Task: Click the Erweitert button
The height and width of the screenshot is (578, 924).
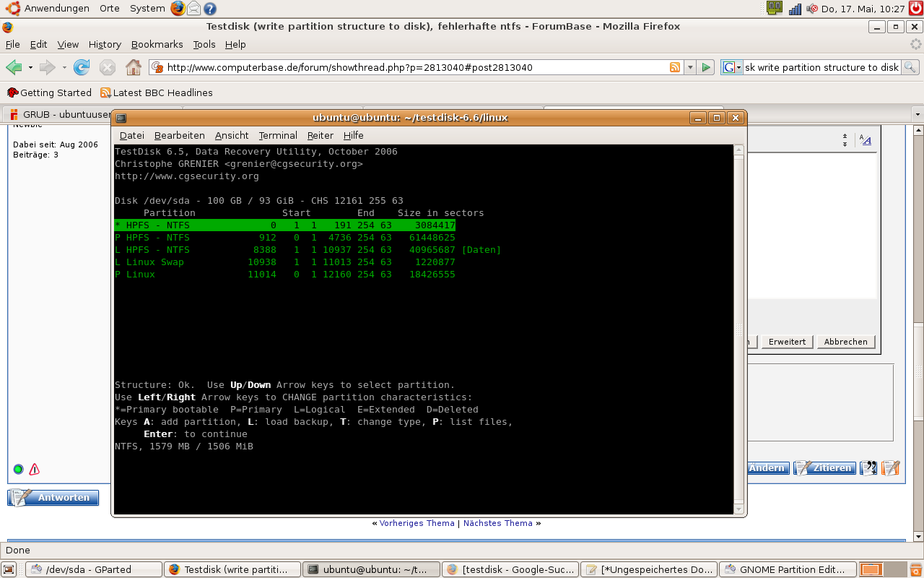Action: tap(788, 342)
